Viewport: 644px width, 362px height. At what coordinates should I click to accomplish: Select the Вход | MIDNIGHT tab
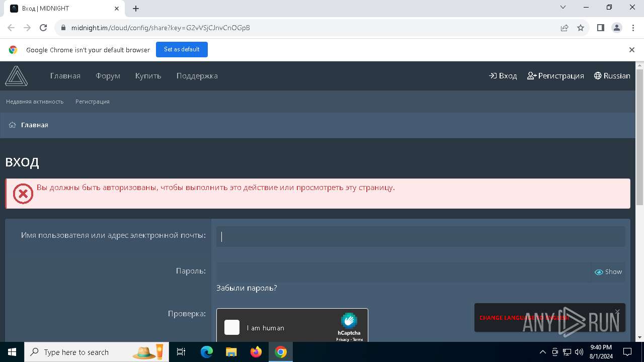coord(64,9)
